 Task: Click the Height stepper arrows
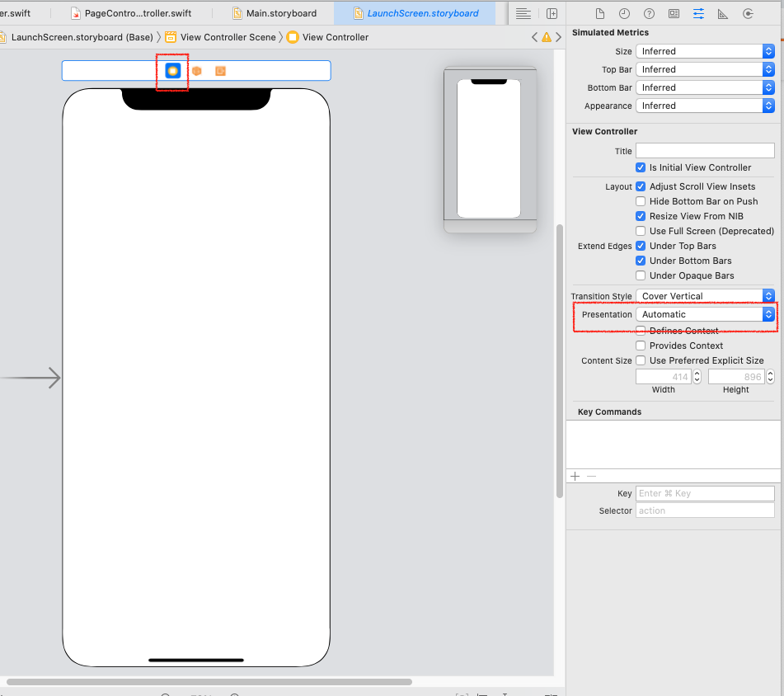[x=771, y=377]
